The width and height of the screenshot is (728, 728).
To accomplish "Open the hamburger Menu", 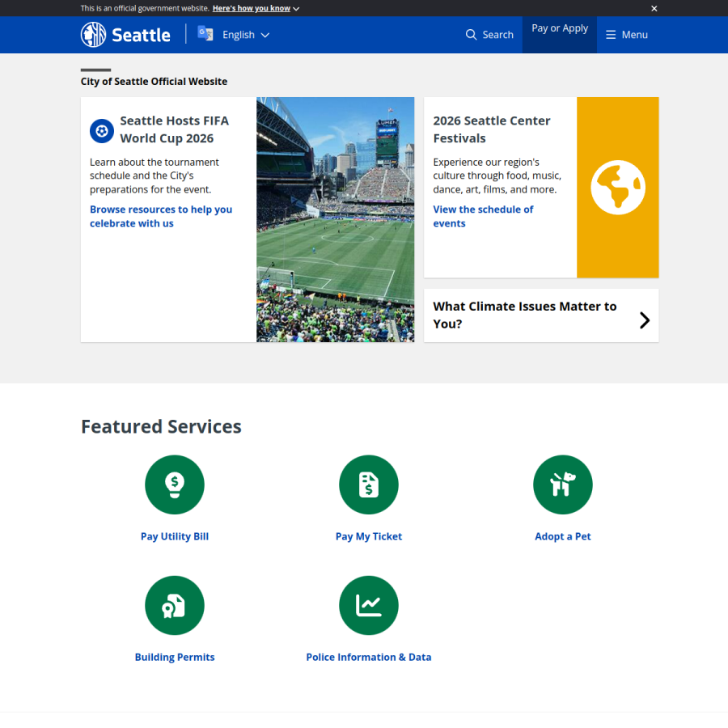I will click(627, 35).
